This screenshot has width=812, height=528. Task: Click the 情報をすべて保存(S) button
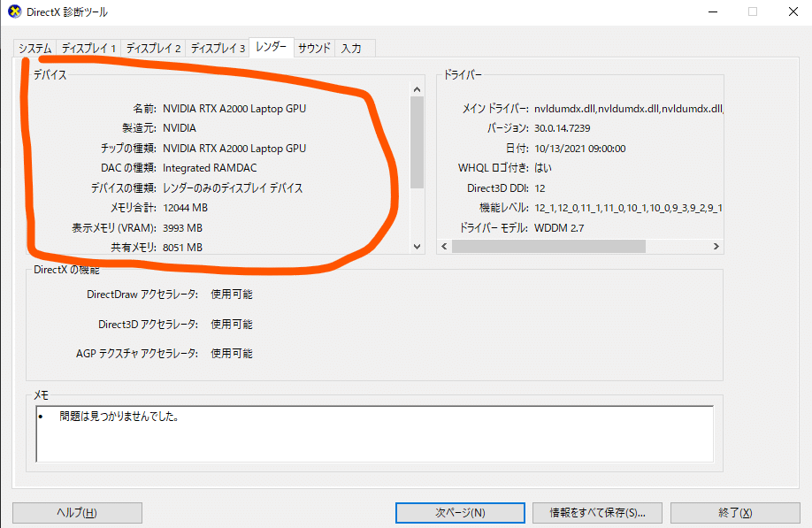pyautogui.click(x=596, y=513)
